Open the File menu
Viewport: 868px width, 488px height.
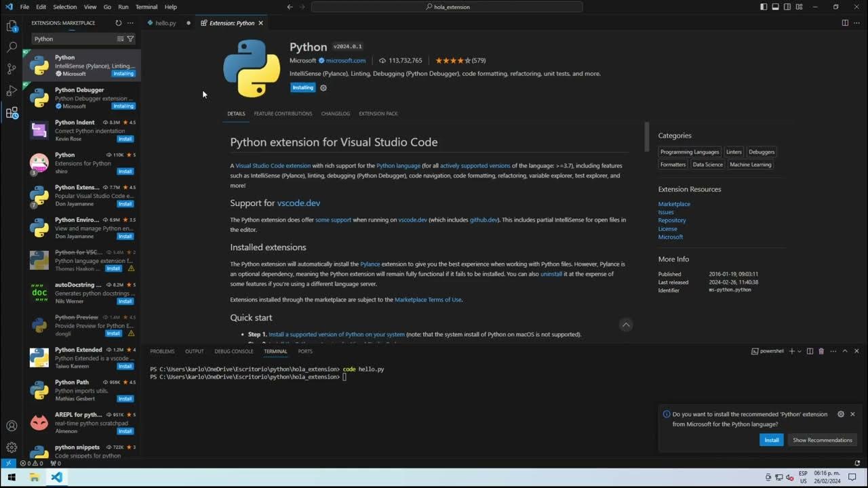(x=24, y=7)
